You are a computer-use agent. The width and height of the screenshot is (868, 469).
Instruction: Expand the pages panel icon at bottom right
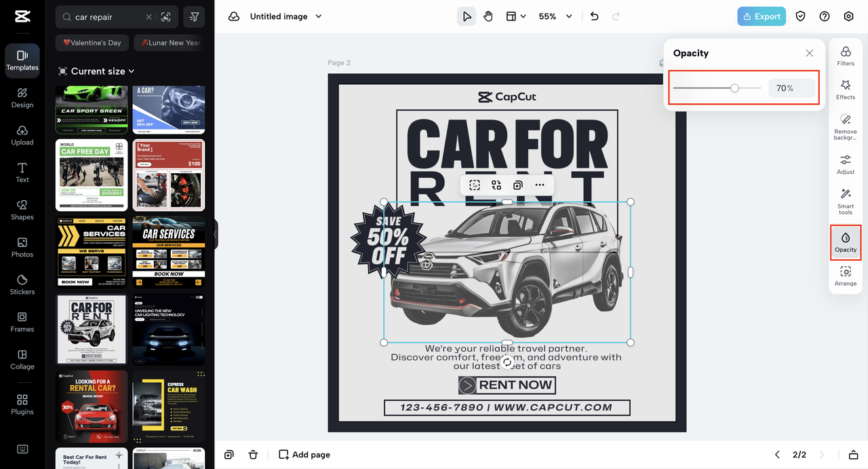(x=853, y=455)
